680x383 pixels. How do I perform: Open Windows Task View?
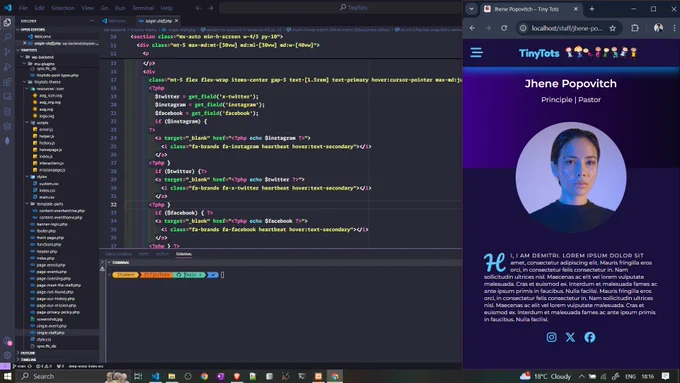pos(138,376)
